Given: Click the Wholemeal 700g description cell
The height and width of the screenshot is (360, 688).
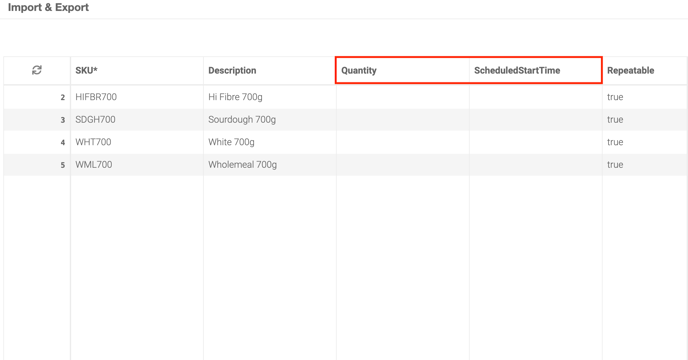Looking at the screenshot, I should [x=270, y=165].
